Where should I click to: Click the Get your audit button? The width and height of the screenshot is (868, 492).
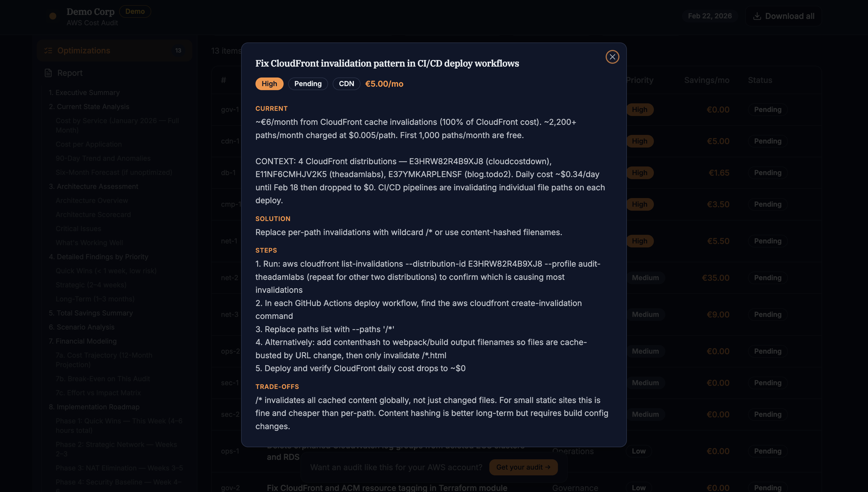pyautogui.click(x=523, y=467)
